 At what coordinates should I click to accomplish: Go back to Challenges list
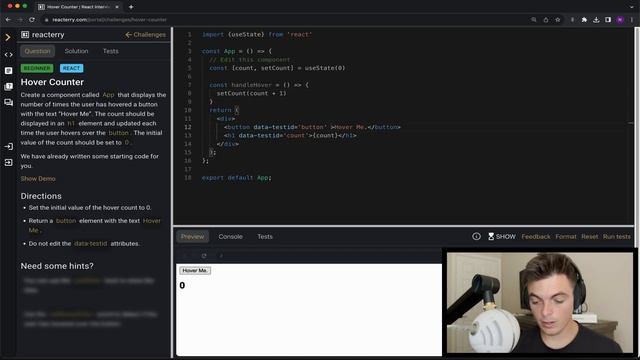pyautogui.click(x=146, y=35)
